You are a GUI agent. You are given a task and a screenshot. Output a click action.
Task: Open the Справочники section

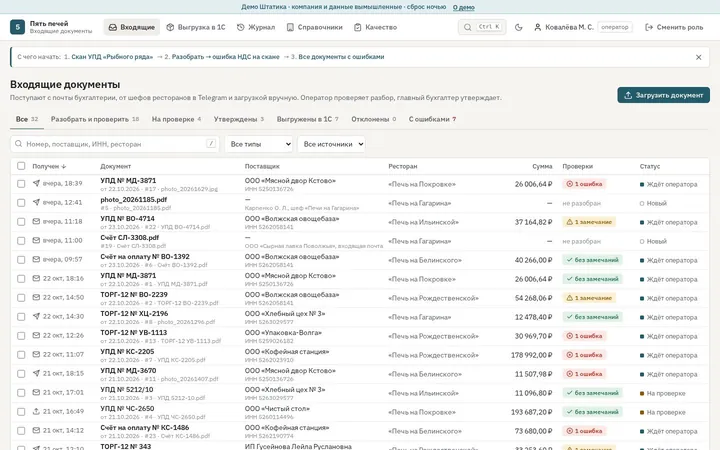pyautogui.click(x=315, y=27)
